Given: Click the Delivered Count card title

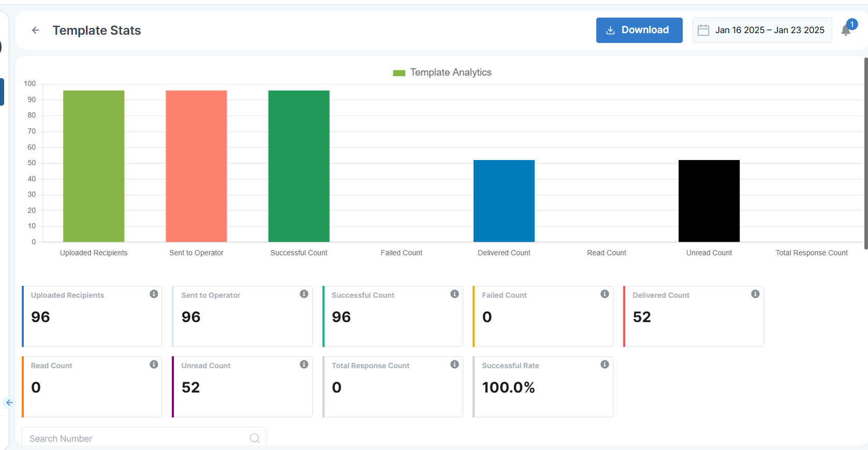Looking at the screenshot, I should click(661, 295).
